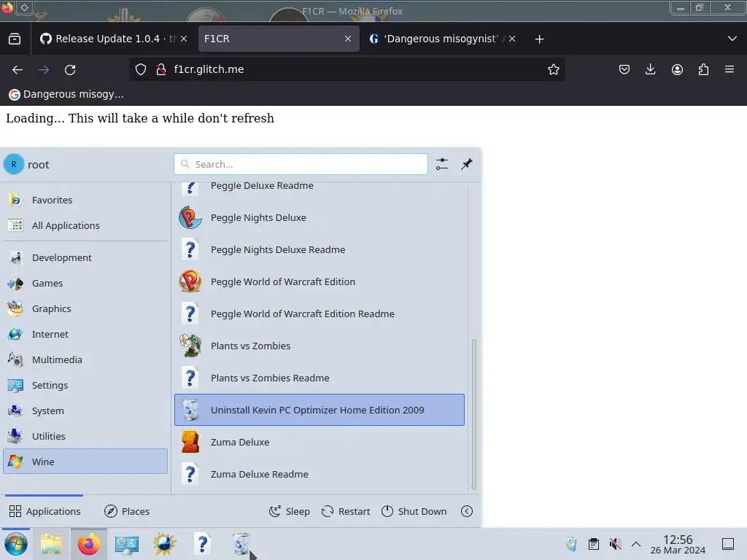Switch to the Applications tab

pos(44,511)
